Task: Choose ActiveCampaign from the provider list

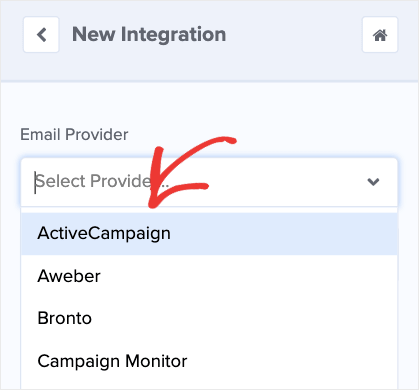Action: click(x=209, y=233)
